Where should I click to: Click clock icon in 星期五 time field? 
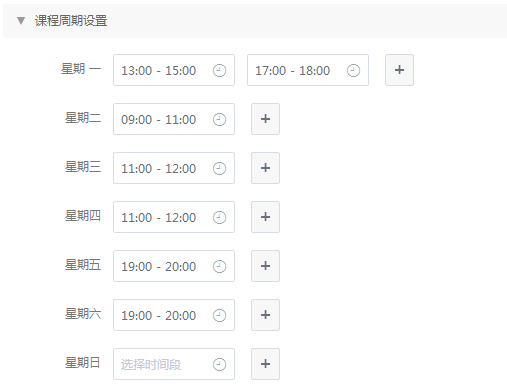[x=219, y=266]
